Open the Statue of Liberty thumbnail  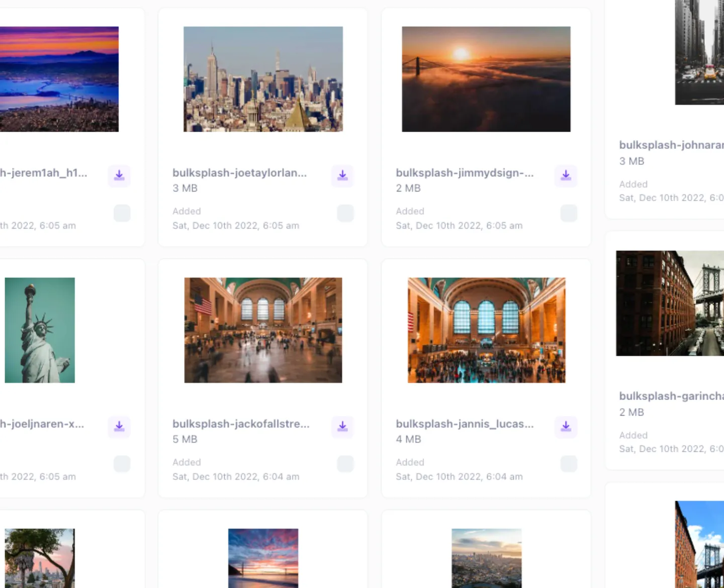click(x=40, y=330)
